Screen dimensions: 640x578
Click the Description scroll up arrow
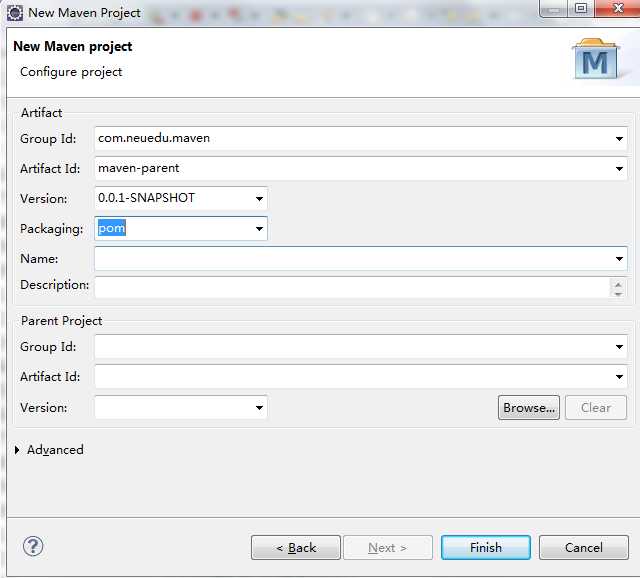click(618, 284)
